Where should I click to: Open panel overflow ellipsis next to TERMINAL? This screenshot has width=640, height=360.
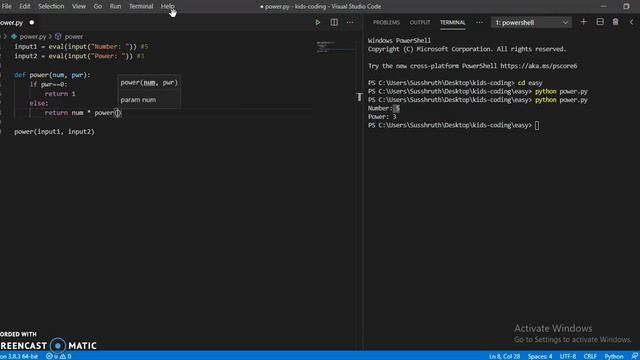479,22
